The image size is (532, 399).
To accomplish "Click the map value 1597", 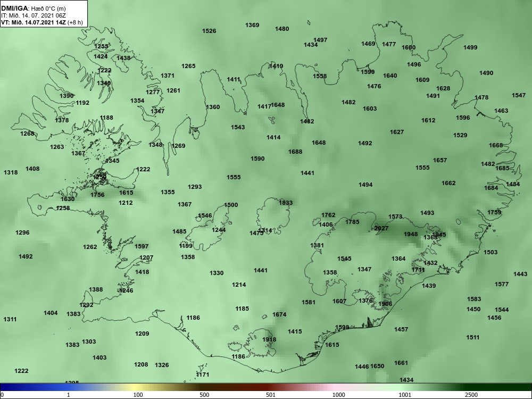I will pos(142,246).
